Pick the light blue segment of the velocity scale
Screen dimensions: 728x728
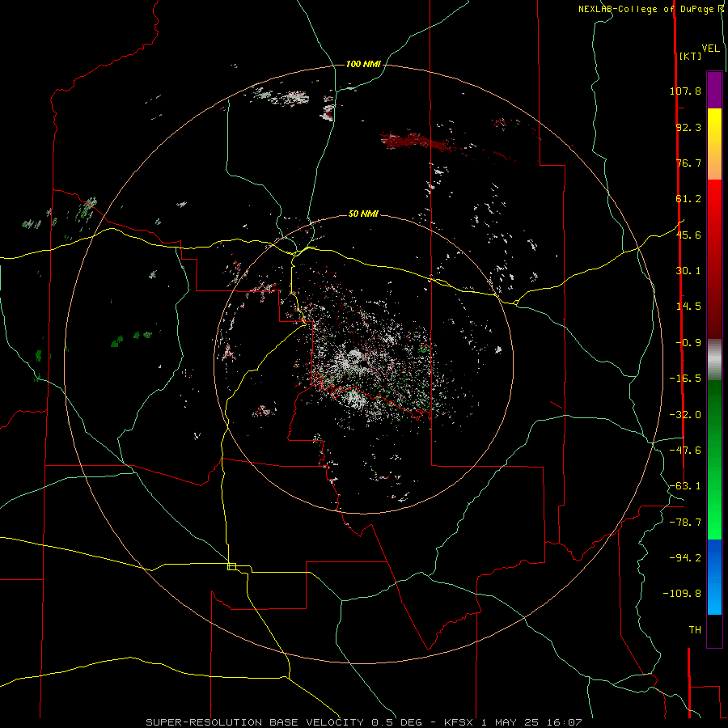tap(714, 599)
